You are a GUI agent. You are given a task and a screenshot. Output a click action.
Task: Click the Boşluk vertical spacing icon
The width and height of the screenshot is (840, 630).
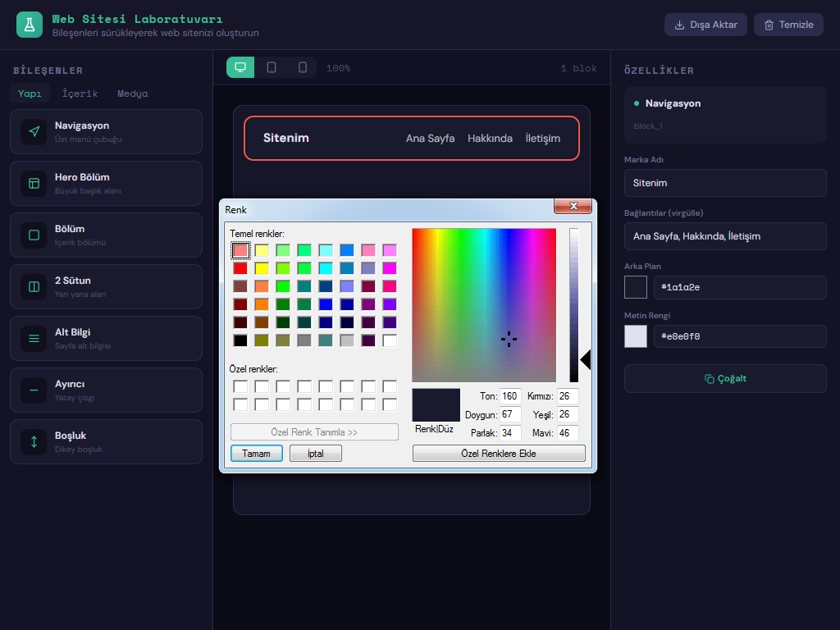tap(34, 442)
